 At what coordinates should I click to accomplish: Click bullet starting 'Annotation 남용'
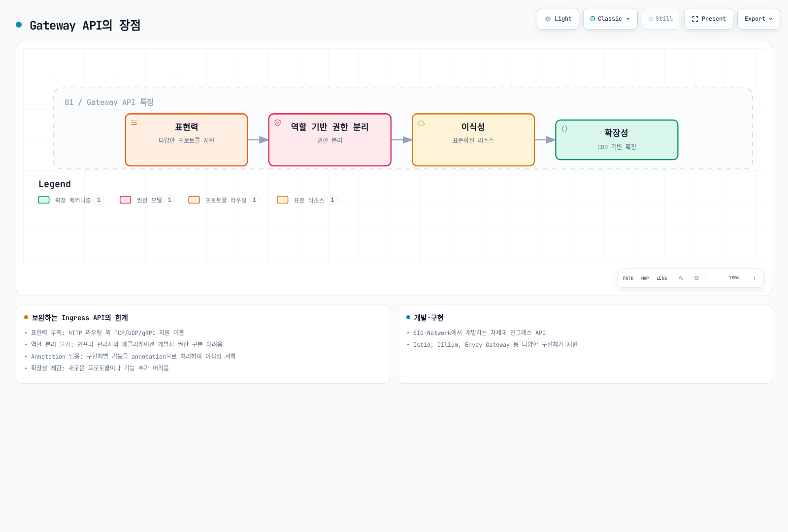pos(133,357)
